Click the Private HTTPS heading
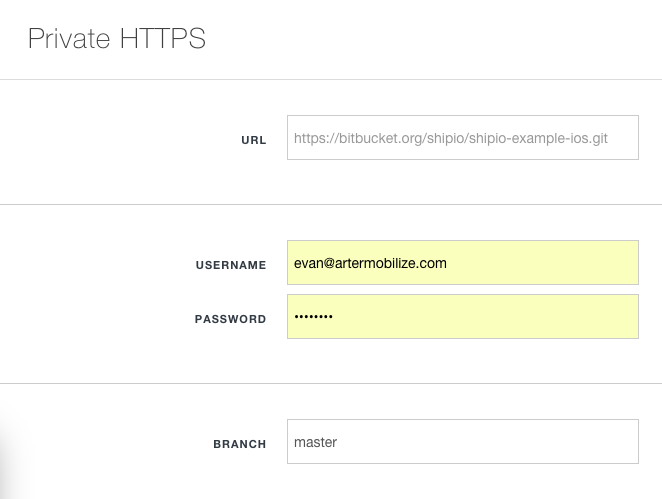The width and height of the screenshot is (662, 499). pyautogui.click(x=117, y=39)
